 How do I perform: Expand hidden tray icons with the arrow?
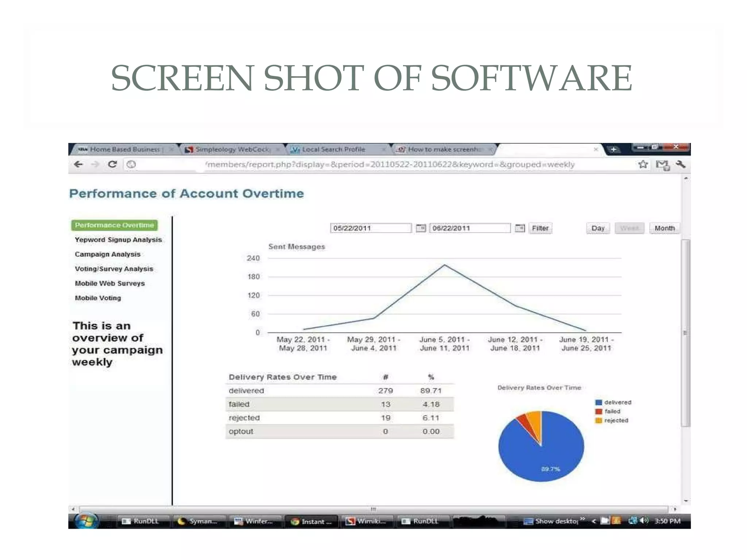(x=593, y=521)
